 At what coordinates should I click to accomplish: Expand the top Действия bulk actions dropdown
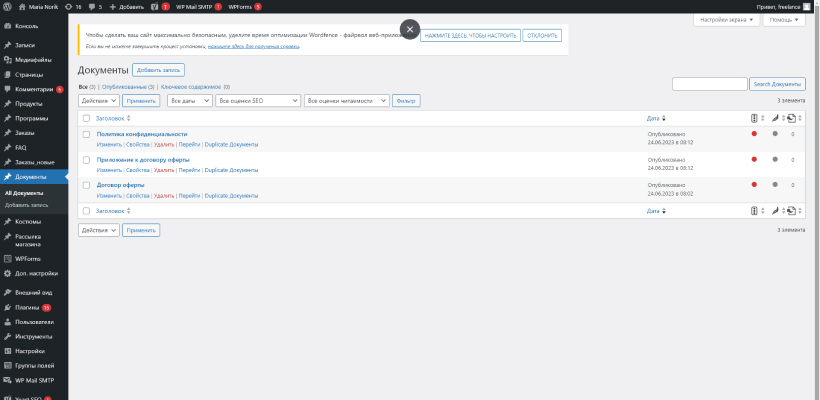98,101
